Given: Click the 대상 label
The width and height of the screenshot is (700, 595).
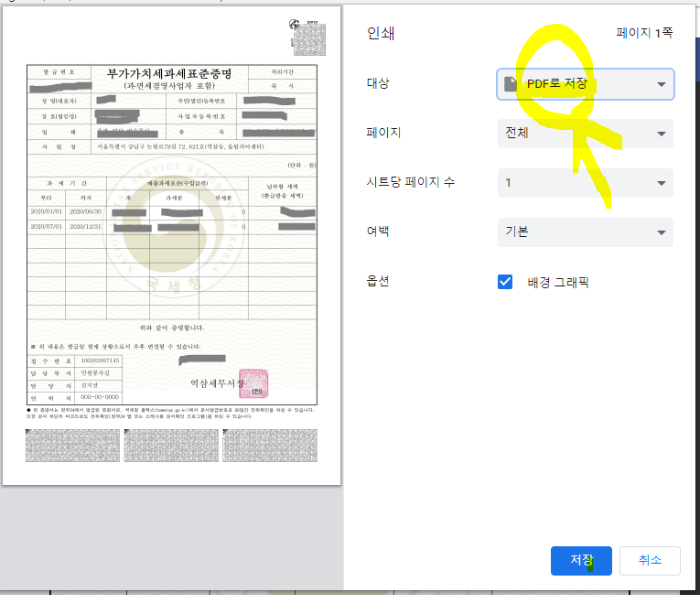Looking at the screenshot, I should tap(378, 83).
